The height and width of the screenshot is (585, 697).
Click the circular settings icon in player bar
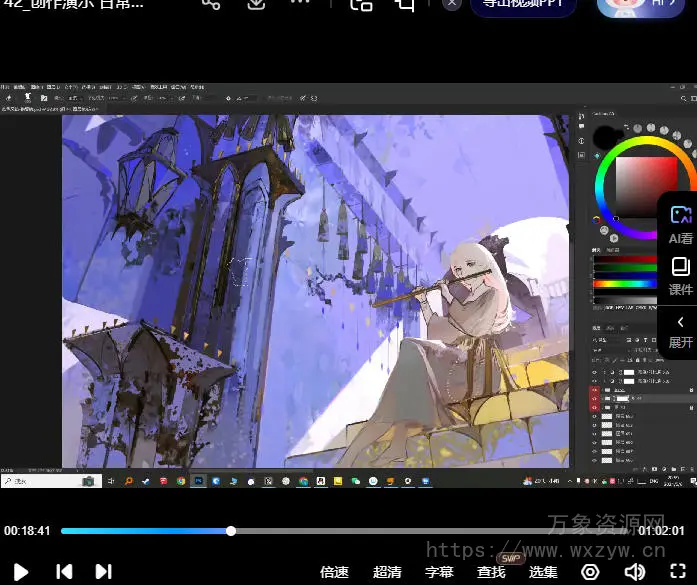pos(590,572)
